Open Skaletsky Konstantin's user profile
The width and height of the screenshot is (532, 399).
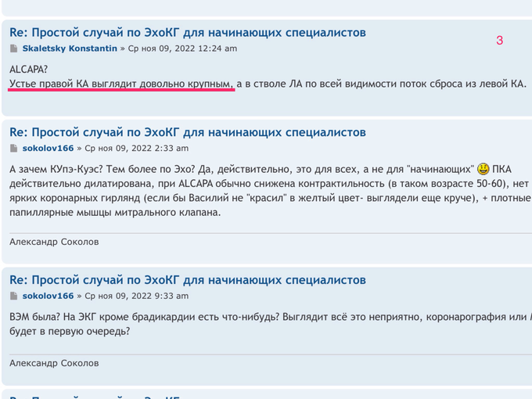click(70, 49)
